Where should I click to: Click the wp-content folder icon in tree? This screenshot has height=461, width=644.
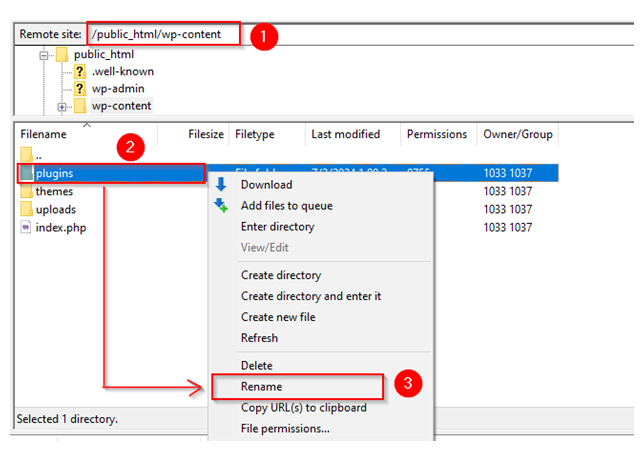coord(80,106)
